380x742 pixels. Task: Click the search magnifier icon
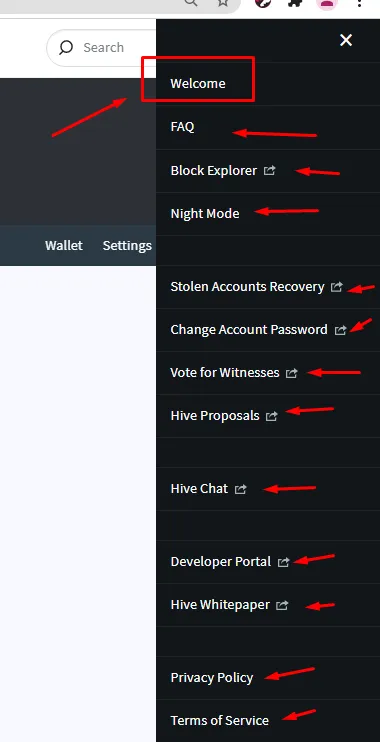click(x=66, y=47)
